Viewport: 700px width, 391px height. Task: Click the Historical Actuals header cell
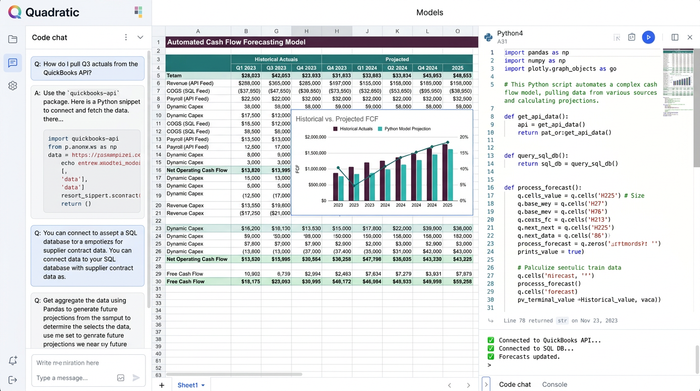(276, 59)
